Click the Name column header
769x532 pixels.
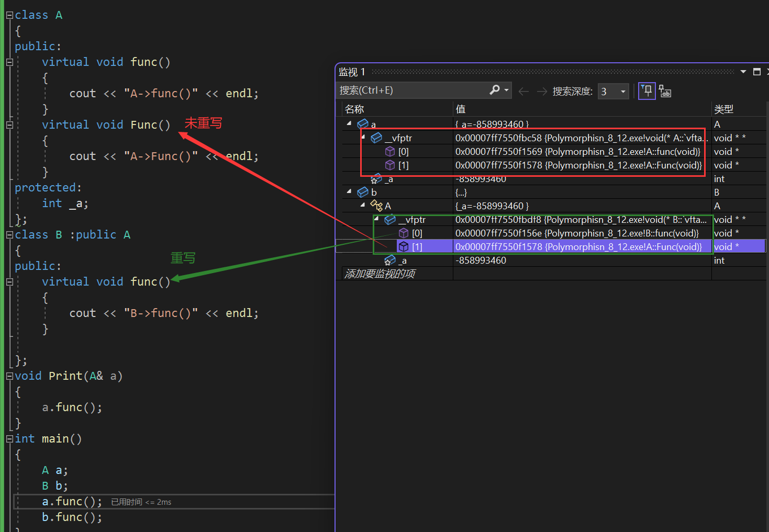[397, 109]
